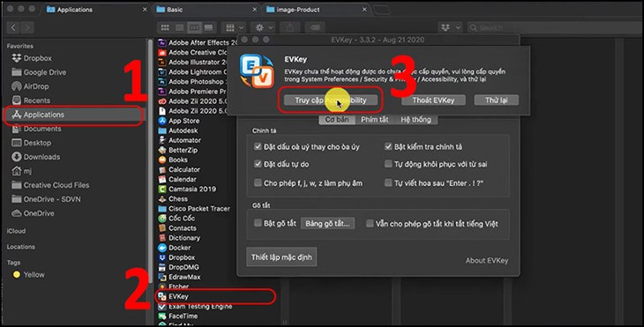
Task: Select Google Drive in sidebar
Action: point(39,72)
